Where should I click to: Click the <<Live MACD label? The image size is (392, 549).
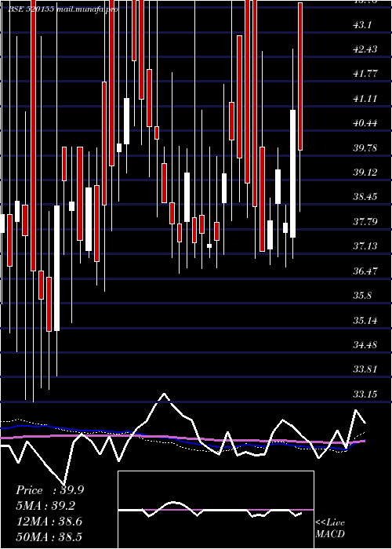[330, 529]
